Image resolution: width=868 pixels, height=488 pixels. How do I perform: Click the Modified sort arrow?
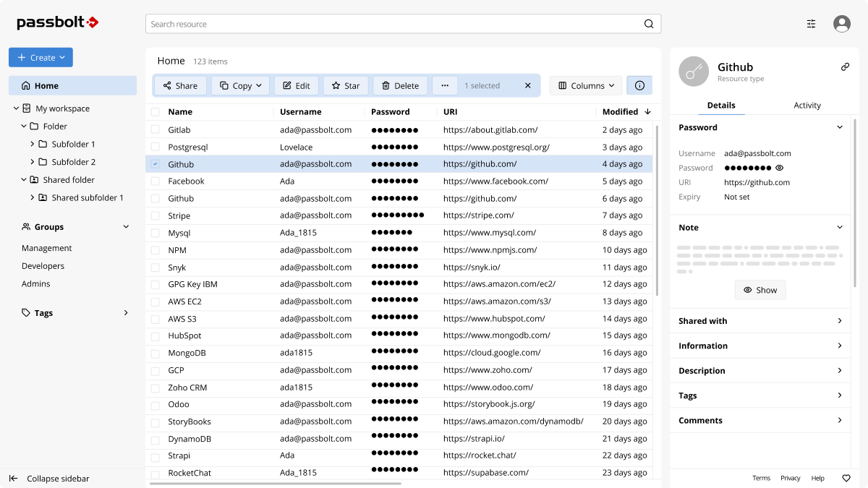[647, 112]
